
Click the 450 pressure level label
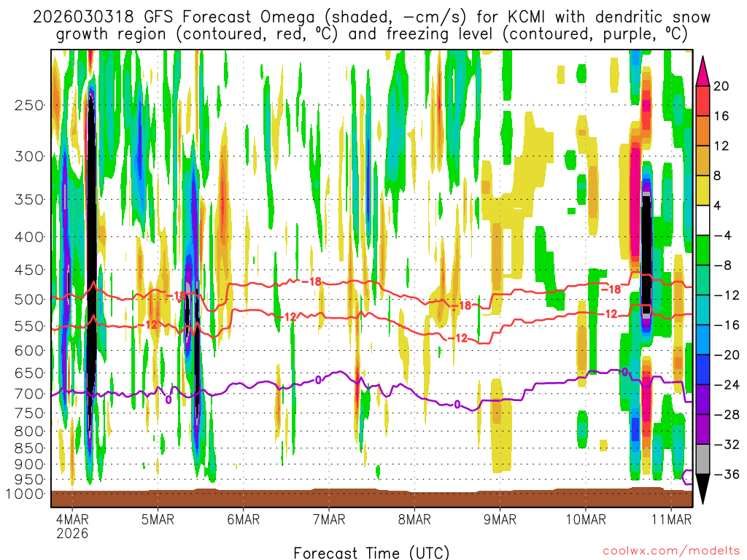(29, 270)
